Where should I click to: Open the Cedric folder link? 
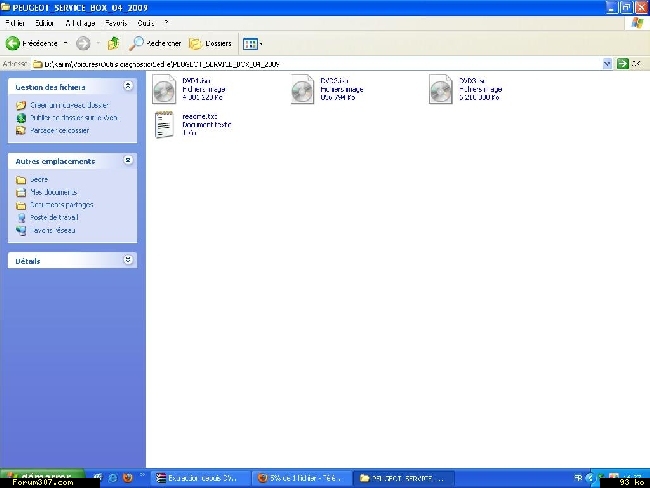[39, 180]
